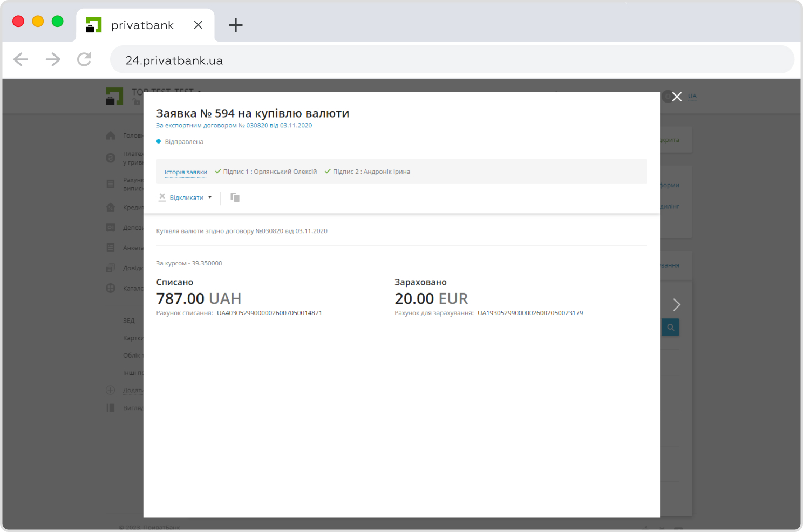Click the blue search magnifier button

(670, 328)
